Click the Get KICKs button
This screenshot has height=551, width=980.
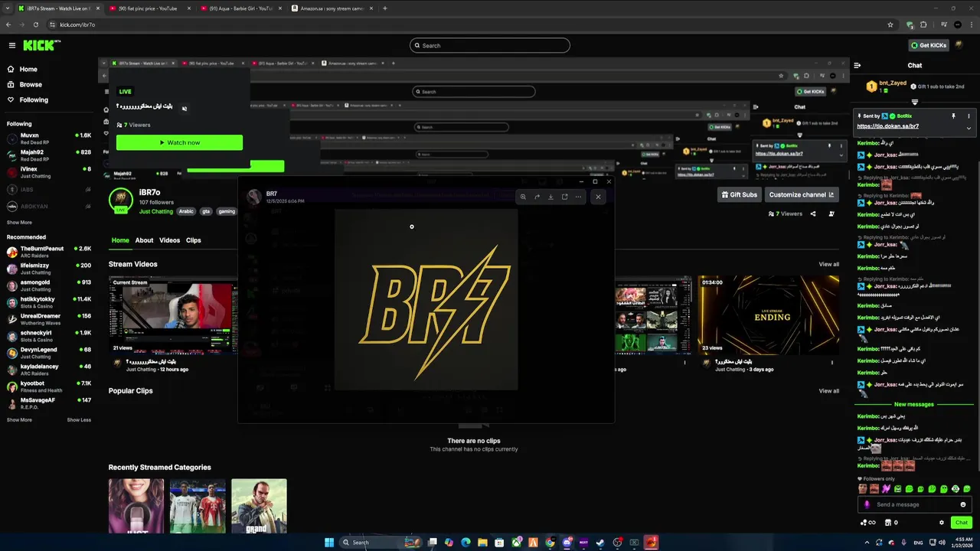929,45
